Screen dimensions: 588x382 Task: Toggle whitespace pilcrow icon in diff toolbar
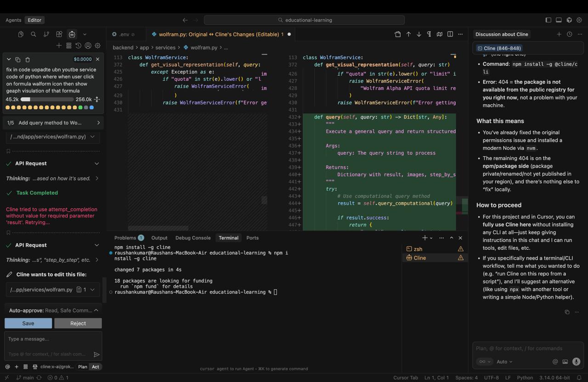(x=429, y=34)
